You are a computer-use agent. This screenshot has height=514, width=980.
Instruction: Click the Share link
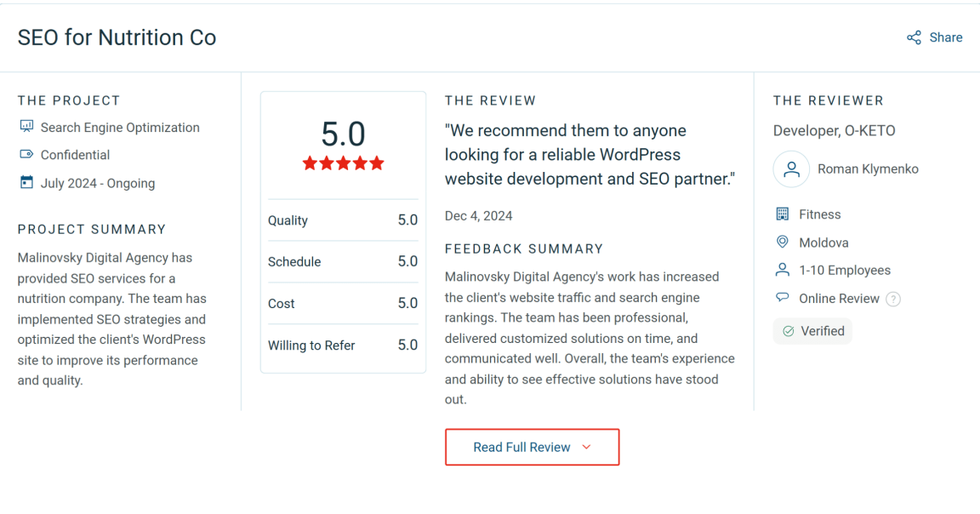tap(945, 37)
